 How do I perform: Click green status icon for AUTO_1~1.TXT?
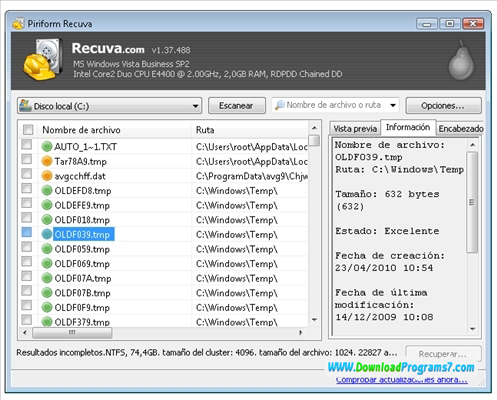point(47,147)
